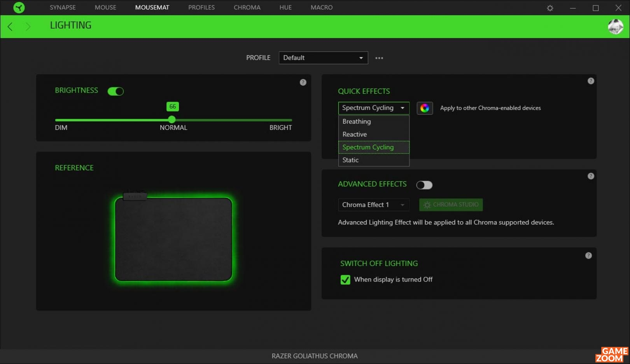Open the Mousemat tab
This screenshot has height=364, width=630.
(152, 7)
